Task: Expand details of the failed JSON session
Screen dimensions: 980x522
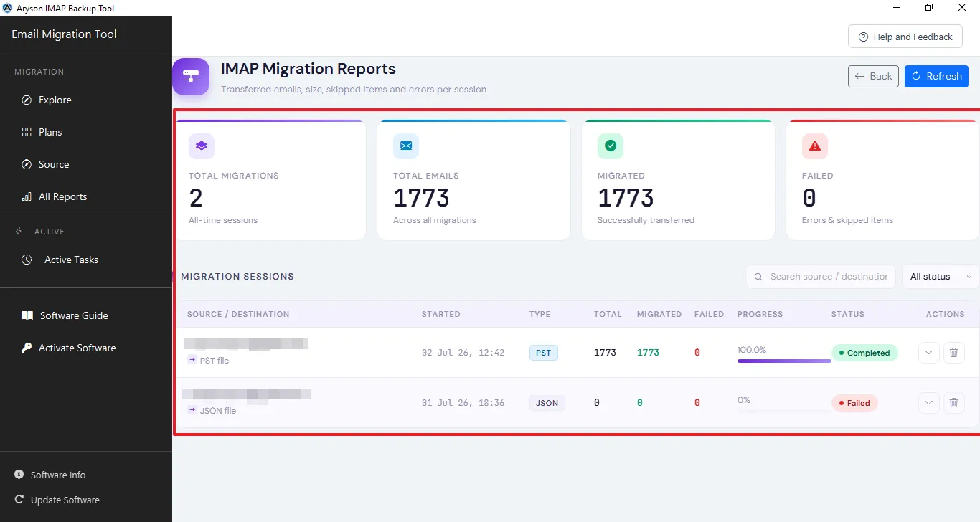Action: (x=929, y=403)
